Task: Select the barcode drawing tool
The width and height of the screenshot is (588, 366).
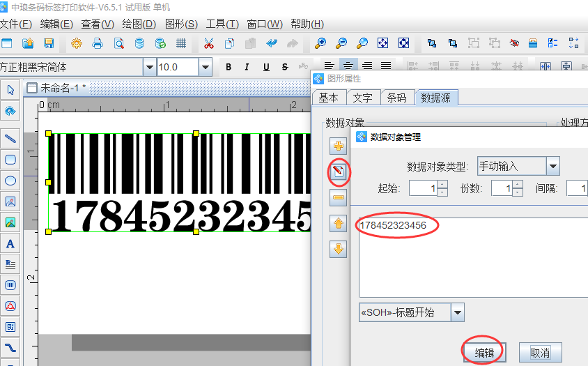Action: 10,285
